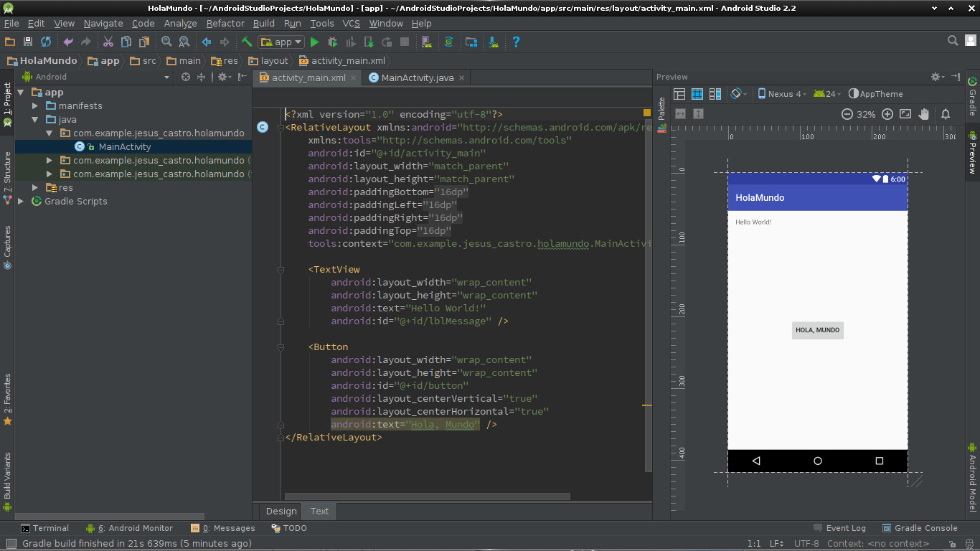Toggle the Blueprint view icon
This screenshot has height=551, width=980.
point(697,94)
